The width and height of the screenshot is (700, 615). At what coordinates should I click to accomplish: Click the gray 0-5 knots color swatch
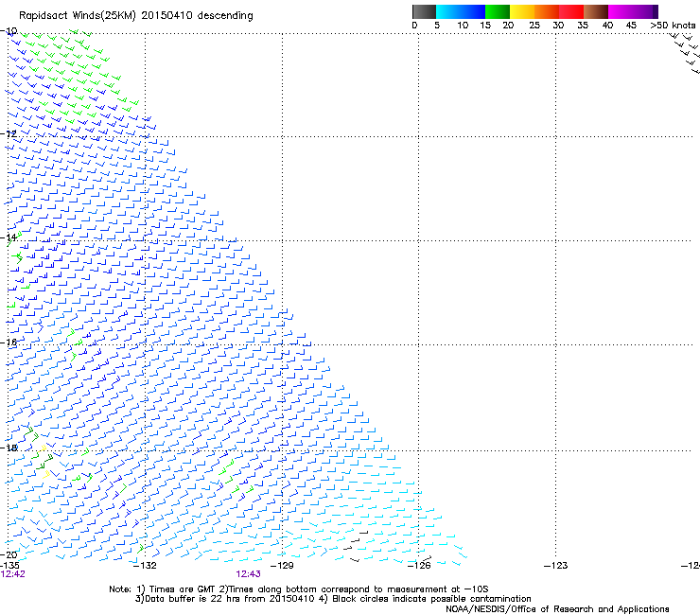(424, 11)
